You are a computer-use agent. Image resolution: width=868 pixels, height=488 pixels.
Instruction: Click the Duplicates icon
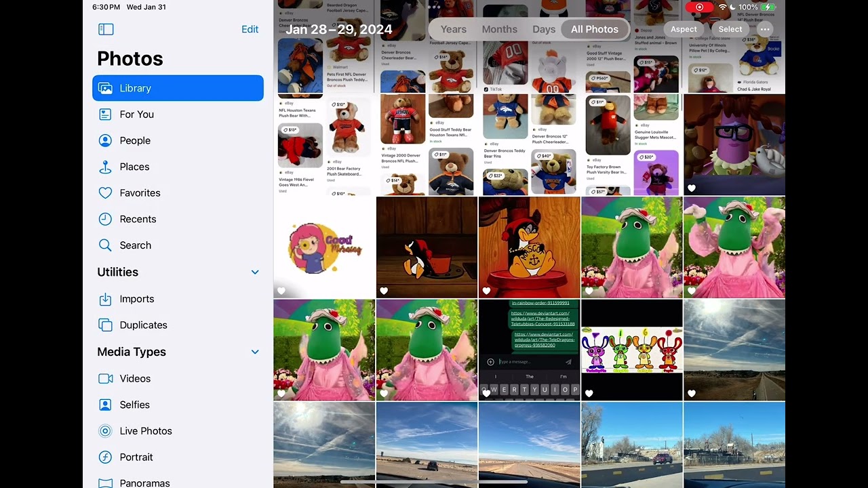[105, 325]
